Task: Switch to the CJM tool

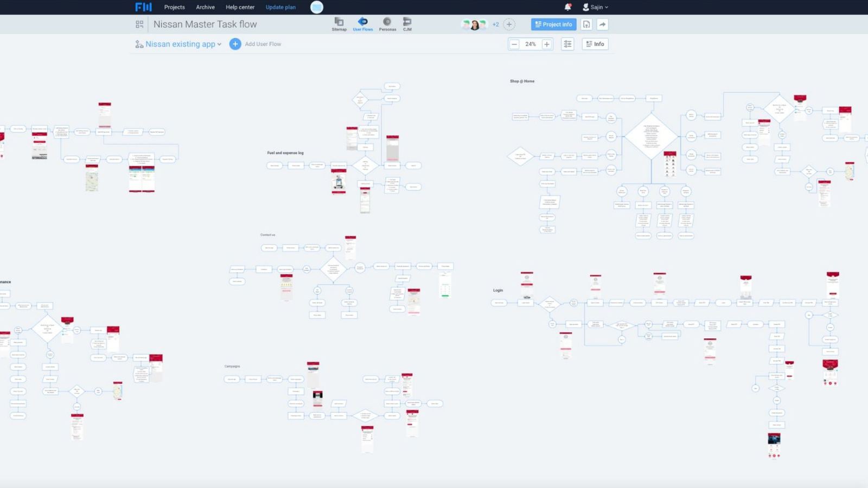Action: 407,24
